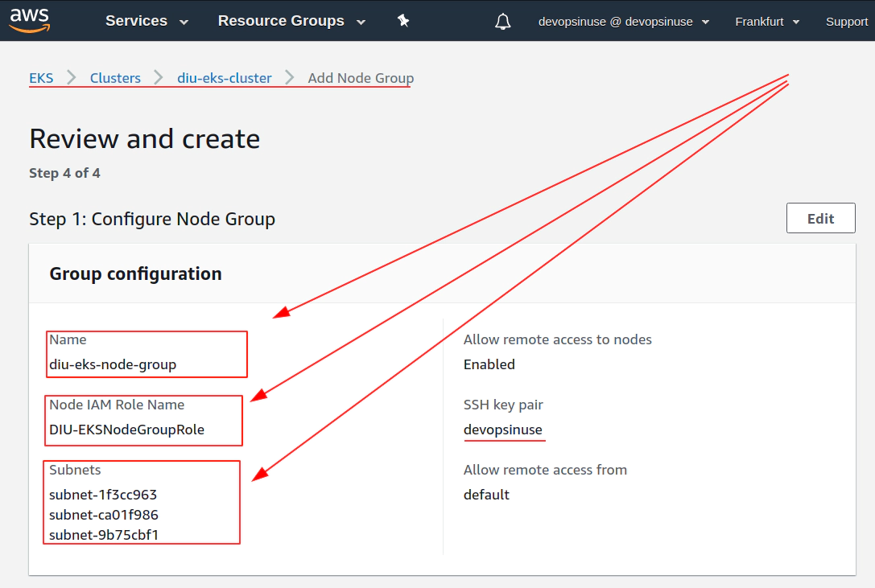This screenshot has height=588, width=875.
Task: Select subnet-ca01f986 entry
Action: (104, 515)
